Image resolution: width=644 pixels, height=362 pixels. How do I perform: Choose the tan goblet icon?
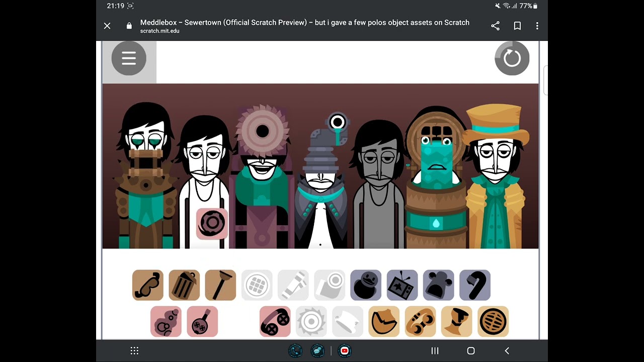(457, 321)
